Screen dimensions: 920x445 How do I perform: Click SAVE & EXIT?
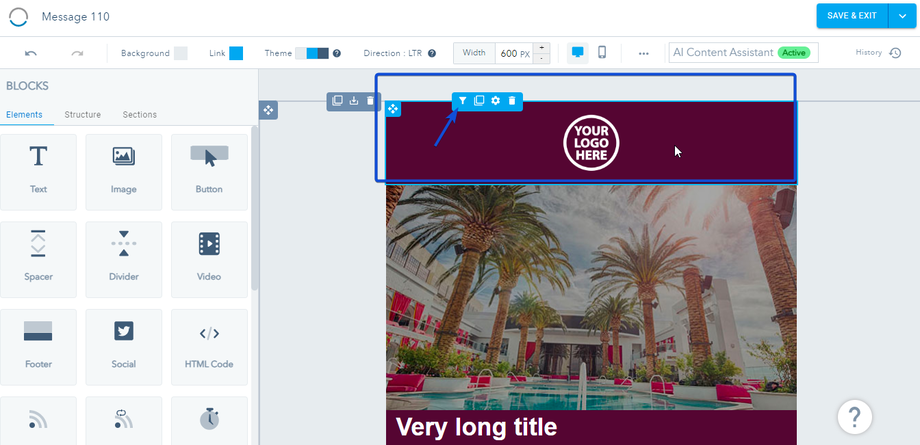(x=852, y=16)
